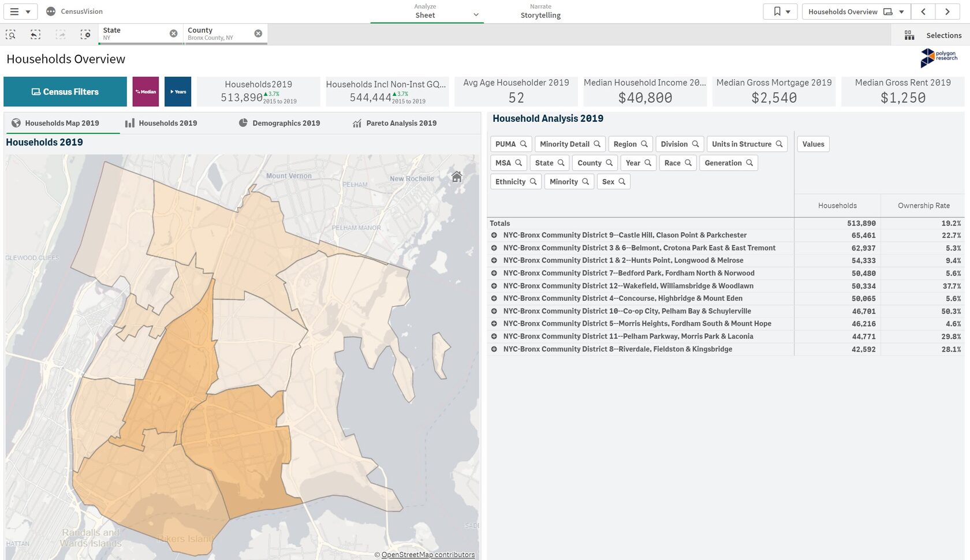
Task: Open the bookmarks menu
Action: (x=781, y=12)
